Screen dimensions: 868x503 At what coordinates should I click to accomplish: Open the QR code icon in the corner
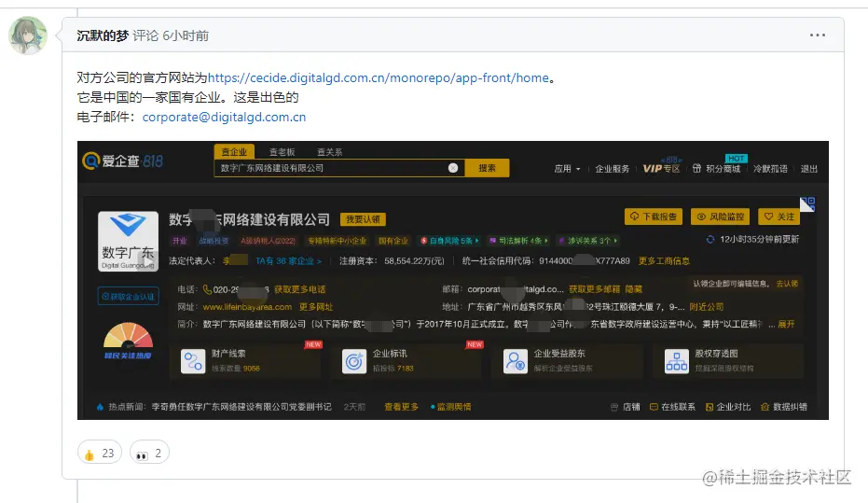click(x=807, y=203)
